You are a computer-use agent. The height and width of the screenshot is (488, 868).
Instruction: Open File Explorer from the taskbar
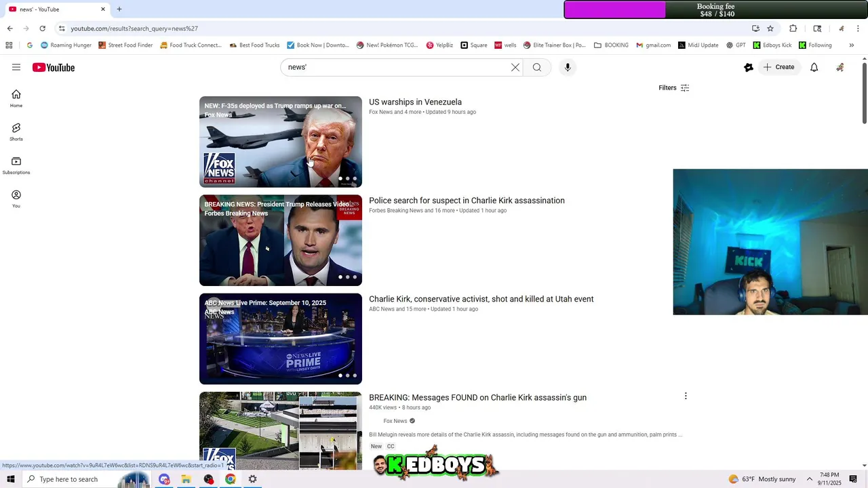(x=186, y=479)
